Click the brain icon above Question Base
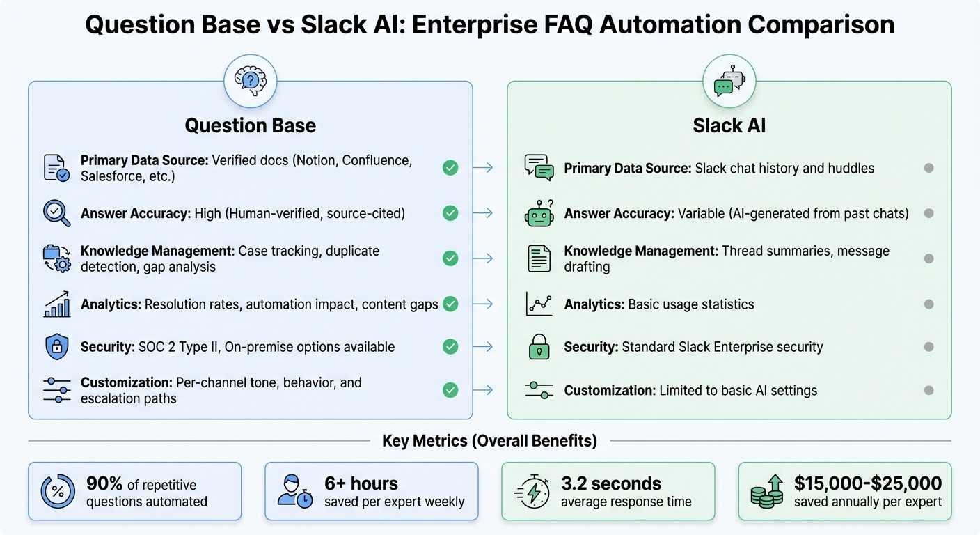980x535 pixels. (250, 80)
